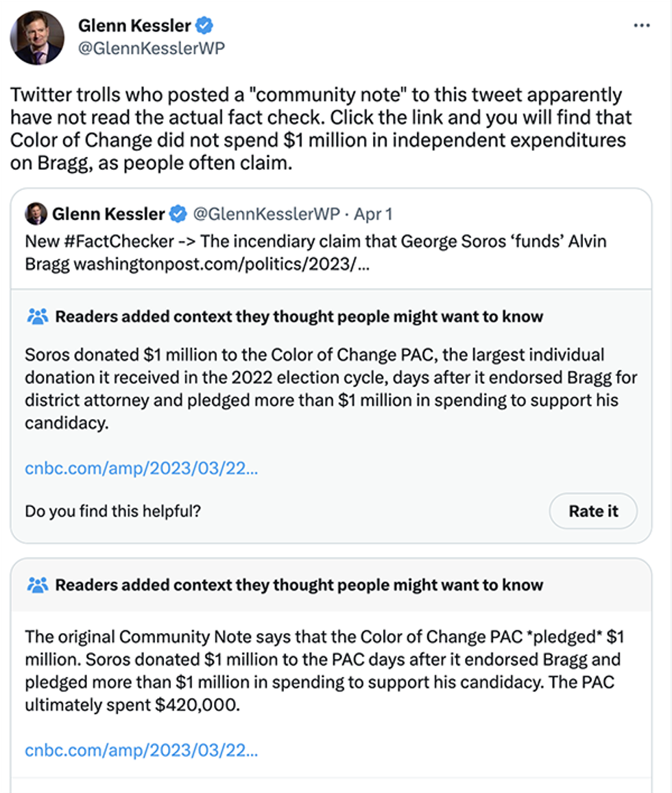Screen dimensions: 672x793
Task: Open more options menu for the tweet
Action: [x=641, y=25]
